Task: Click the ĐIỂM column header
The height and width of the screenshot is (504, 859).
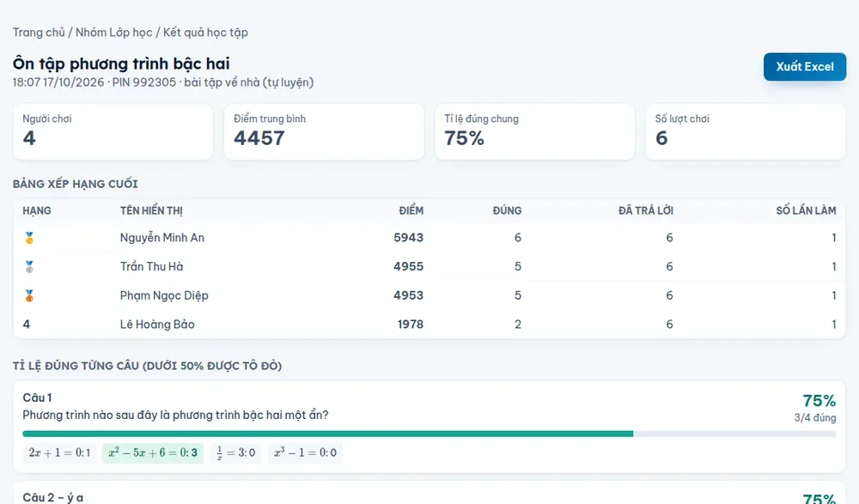Action: click(411, 211)
